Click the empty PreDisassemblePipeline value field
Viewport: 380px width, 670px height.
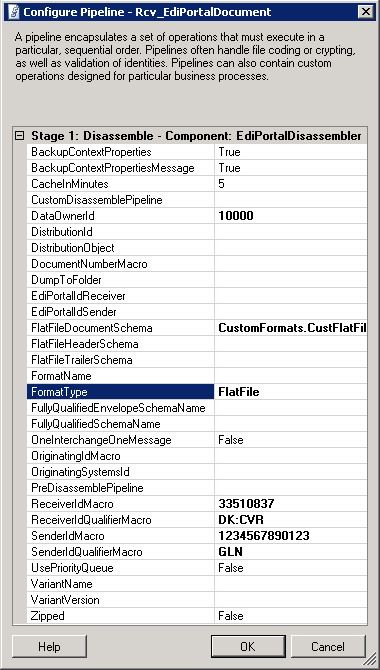click(291, 488)
